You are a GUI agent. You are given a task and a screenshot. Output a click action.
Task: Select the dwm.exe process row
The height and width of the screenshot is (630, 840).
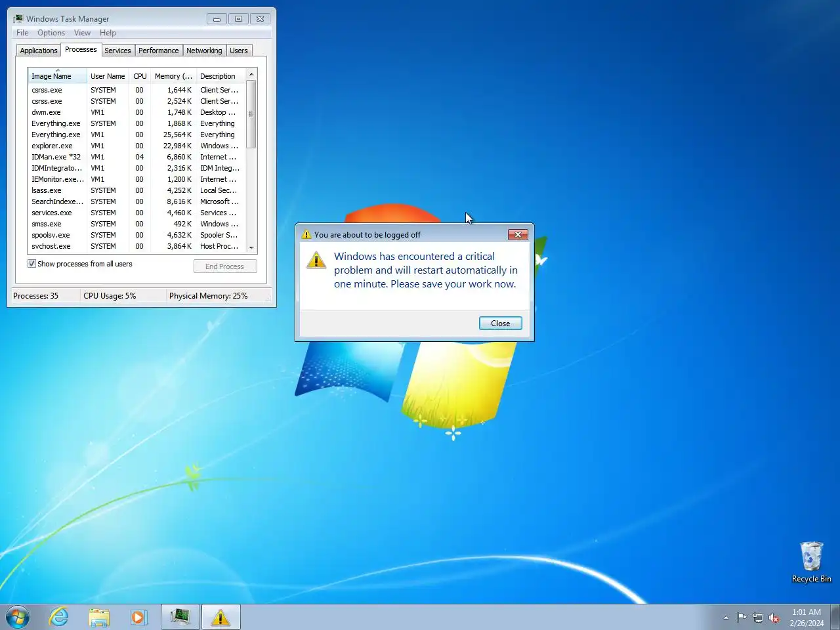click(x=136, y=112)
